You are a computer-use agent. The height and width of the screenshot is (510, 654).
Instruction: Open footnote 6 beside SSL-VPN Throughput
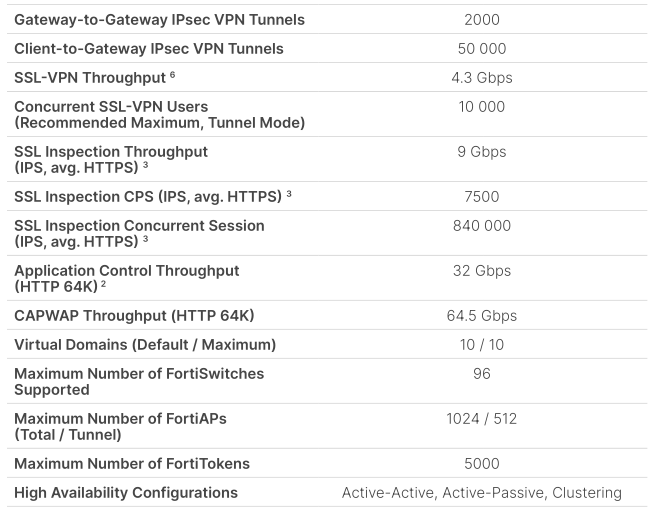coord(171,76)
